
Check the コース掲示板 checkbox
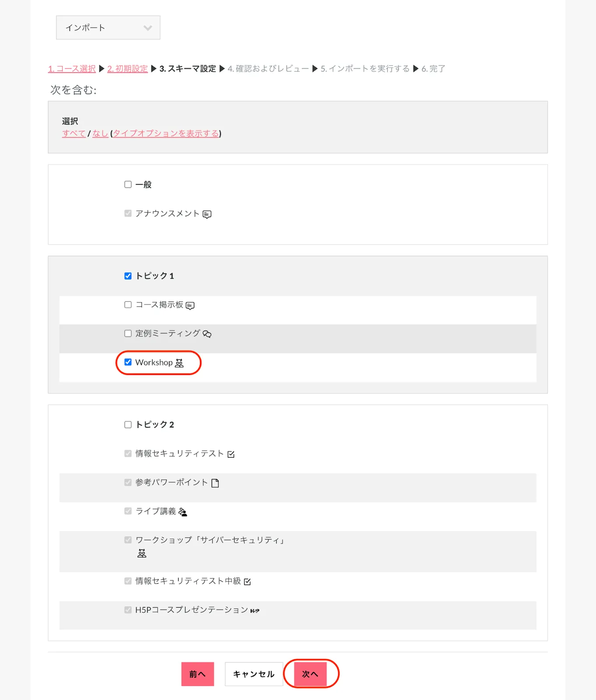coord(128,304)
